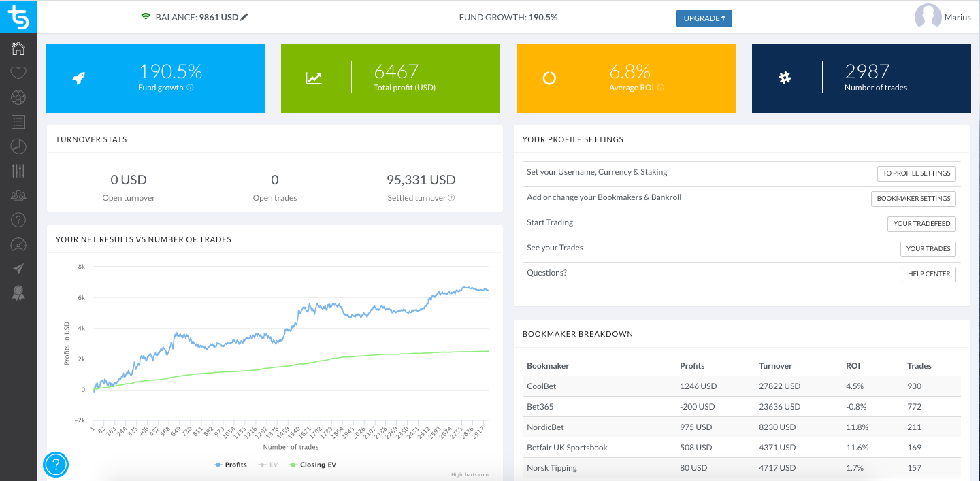The image size is (980, 481).
Task: Edit the balance using the pencil icon
Action: [244, 18]
